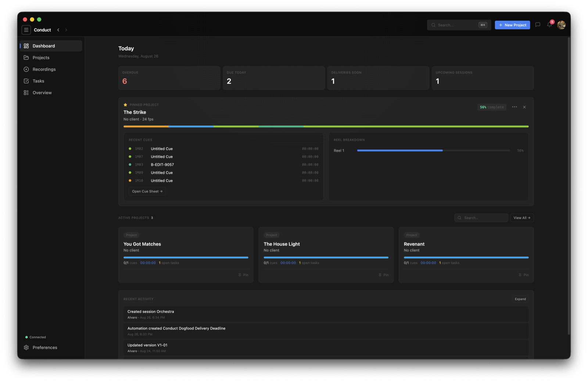Open the Overdue stat card

tap(169, 78)
